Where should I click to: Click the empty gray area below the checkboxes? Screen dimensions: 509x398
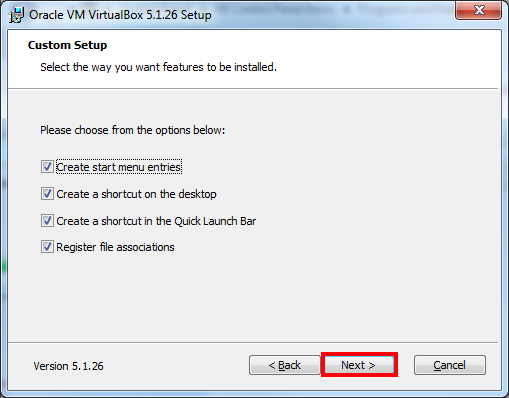(x=253, y=297)
